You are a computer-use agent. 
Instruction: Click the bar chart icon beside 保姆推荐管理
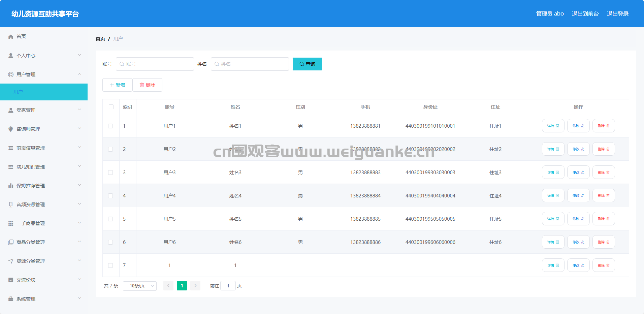pos(11,186)
